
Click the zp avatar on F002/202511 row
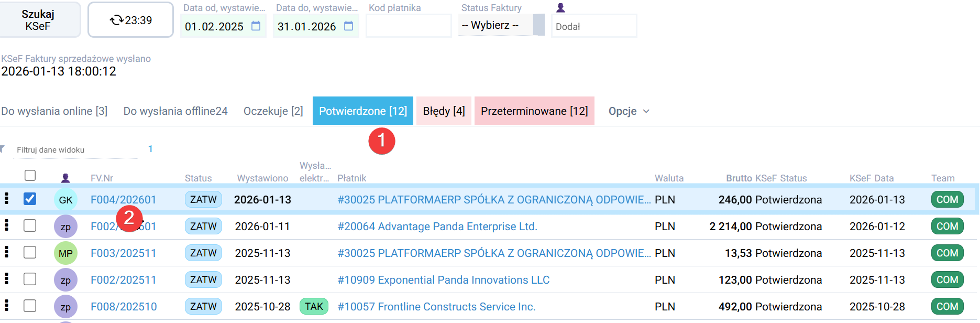coord(65,279)
